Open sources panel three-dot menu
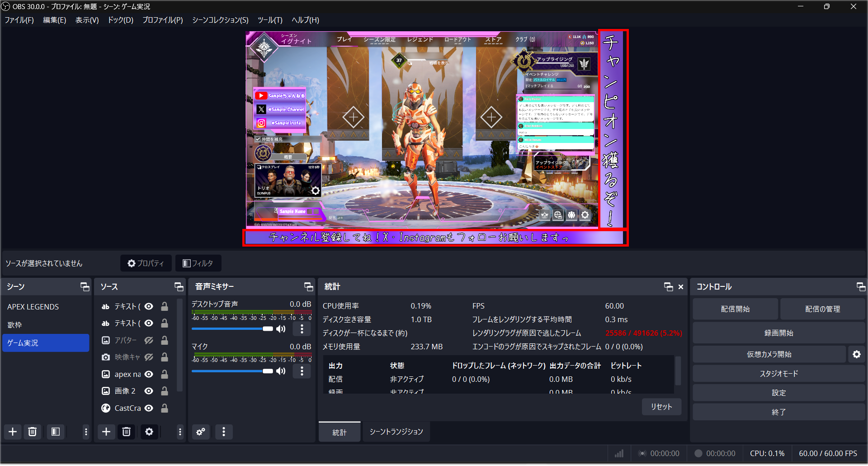This screenshot has width=868, height=466. [x=180, y=432]
